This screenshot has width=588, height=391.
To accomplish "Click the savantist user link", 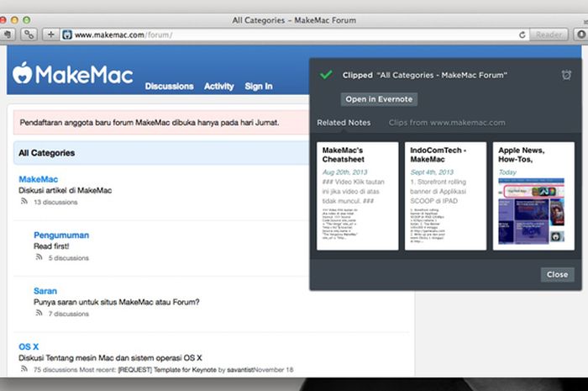I will [x=239, y=370].
